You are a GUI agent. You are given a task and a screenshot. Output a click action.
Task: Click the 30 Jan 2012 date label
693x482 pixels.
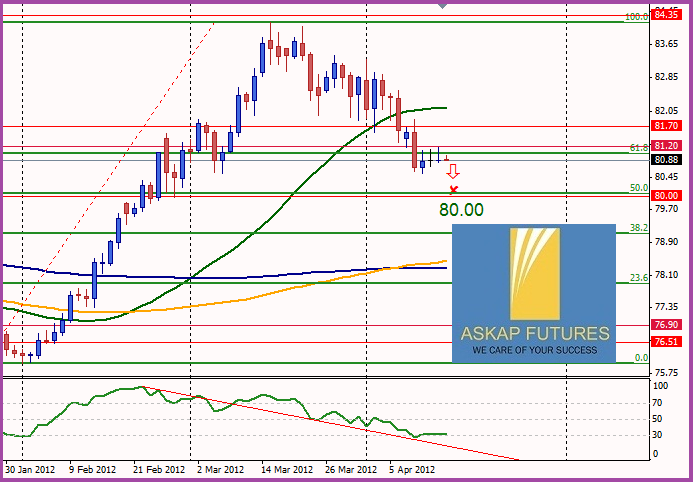click(29, 468)
